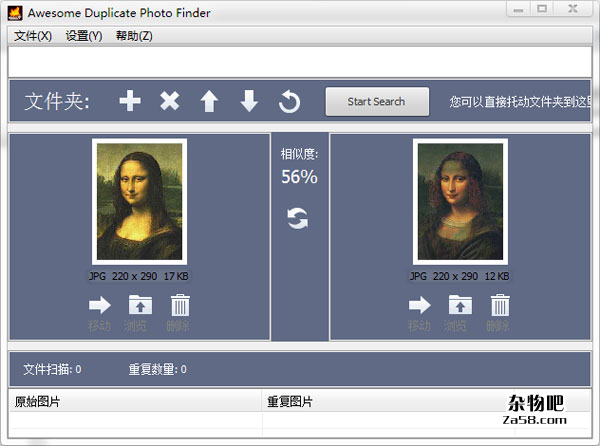600x446 pixels.
Task: Move folder down with the down arrow
Action: coord(249,101)
